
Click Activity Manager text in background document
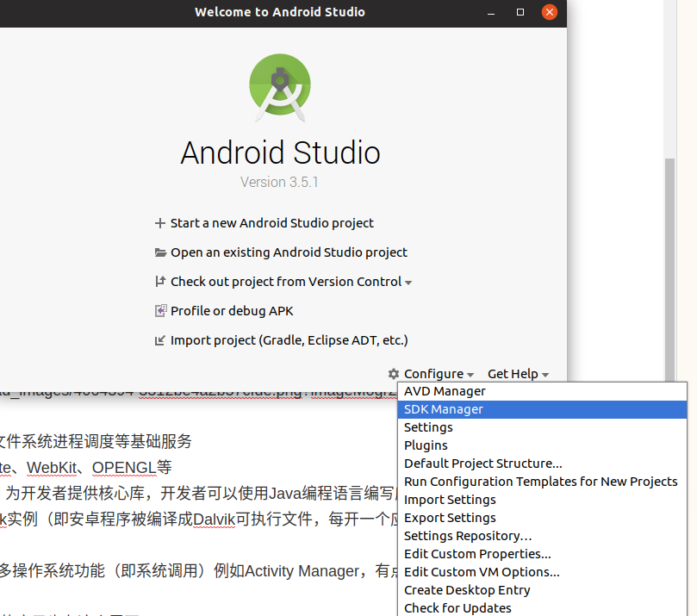[x=302, y=571]
